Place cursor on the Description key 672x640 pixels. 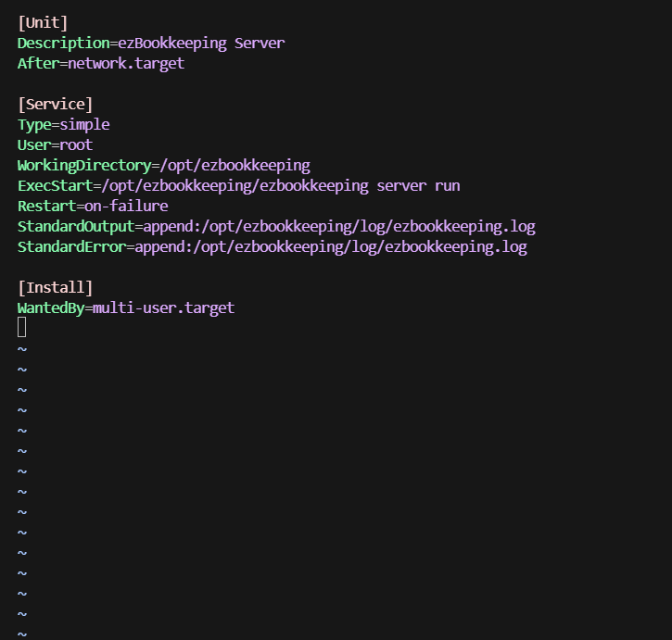pos(62,43)
